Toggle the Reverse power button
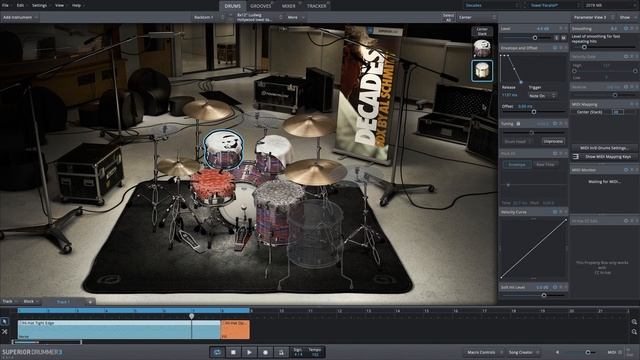 [626, 87]
